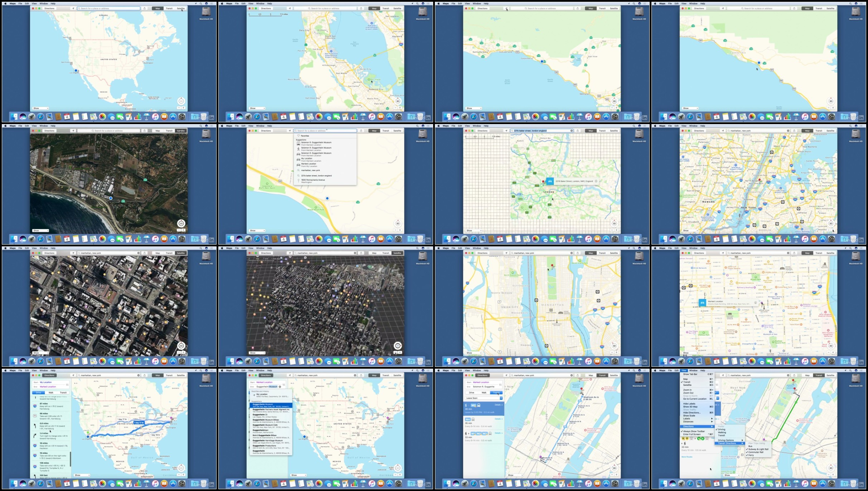Clear the Guggenheim Museum end field
The width and height of the screenshot is (868, 491).
coord(280,387)
